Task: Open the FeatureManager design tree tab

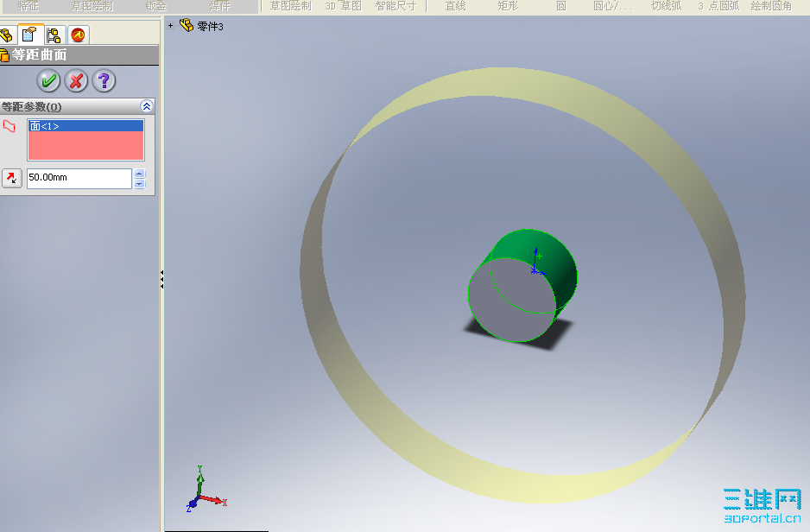Action: click(6, 35)
